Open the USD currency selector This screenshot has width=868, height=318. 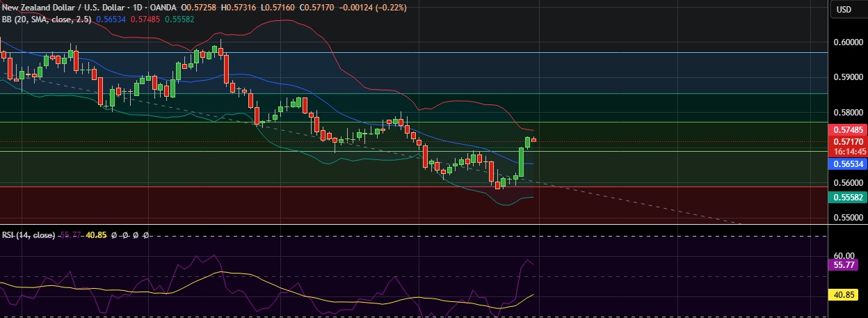[x=844, y=9]
